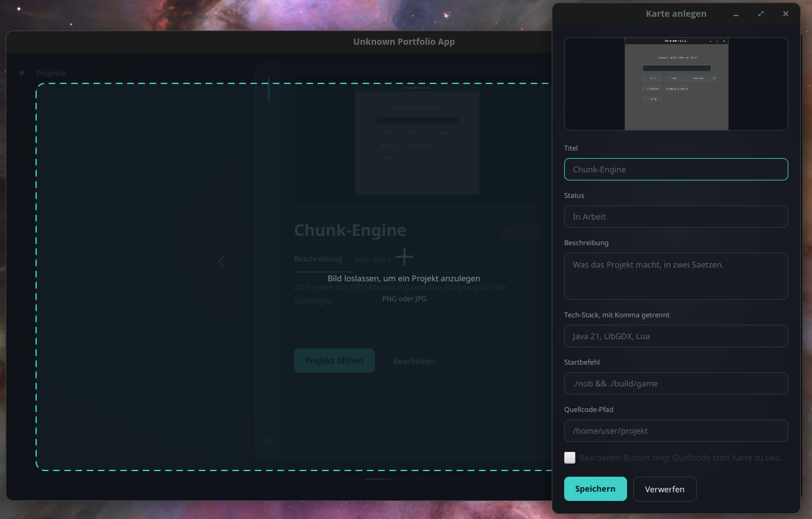The height and width of the screenshot is (519, 812).
Task: Switch to the Beschreibung tab
Action: (318, 259)
